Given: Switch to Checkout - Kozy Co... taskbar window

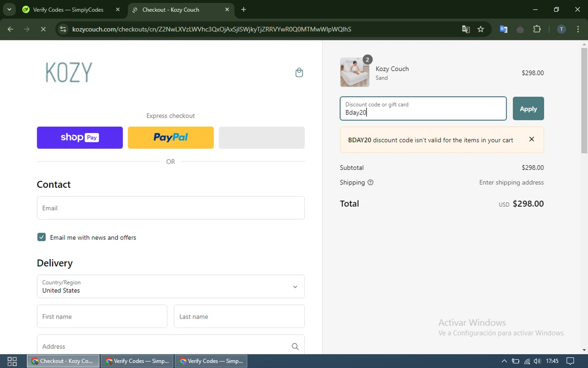Looking at the screenshot, I should pyautogui.click(x=63, y=361).
